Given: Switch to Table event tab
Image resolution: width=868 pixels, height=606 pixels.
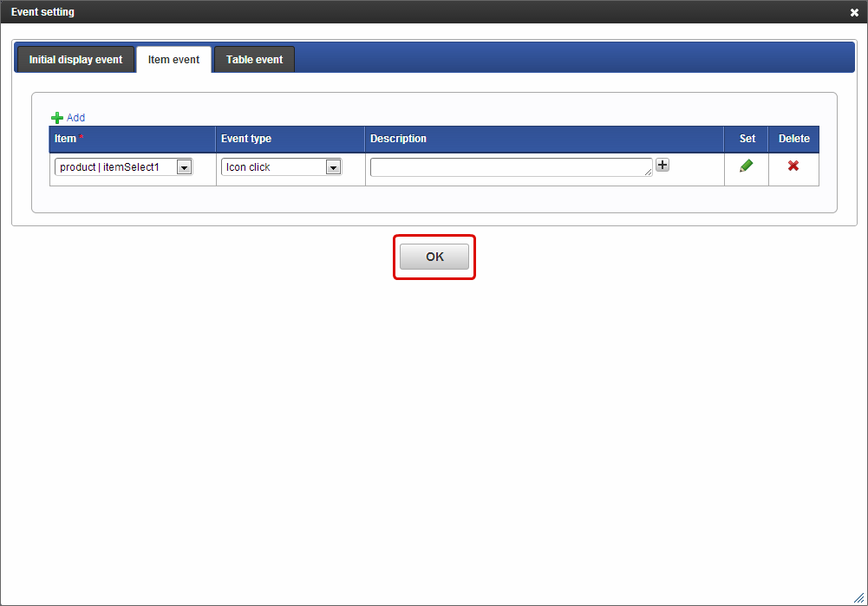Looking at the screenshot, I should point(255,60).
